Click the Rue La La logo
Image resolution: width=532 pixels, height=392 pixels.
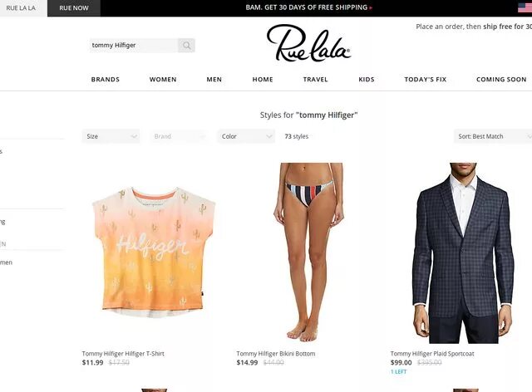click(308, 43)
